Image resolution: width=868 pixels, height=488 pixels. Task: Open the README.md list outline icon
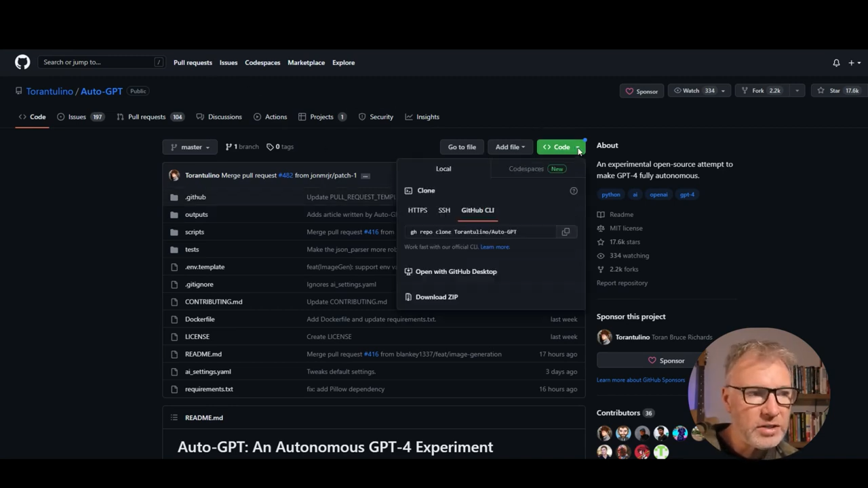[174, 418]
